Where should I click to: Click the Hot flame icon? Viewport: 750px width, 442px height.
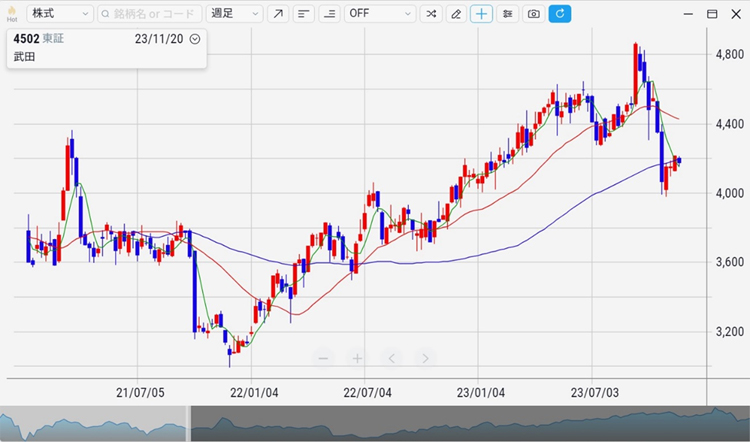click(x=11, y=14)
